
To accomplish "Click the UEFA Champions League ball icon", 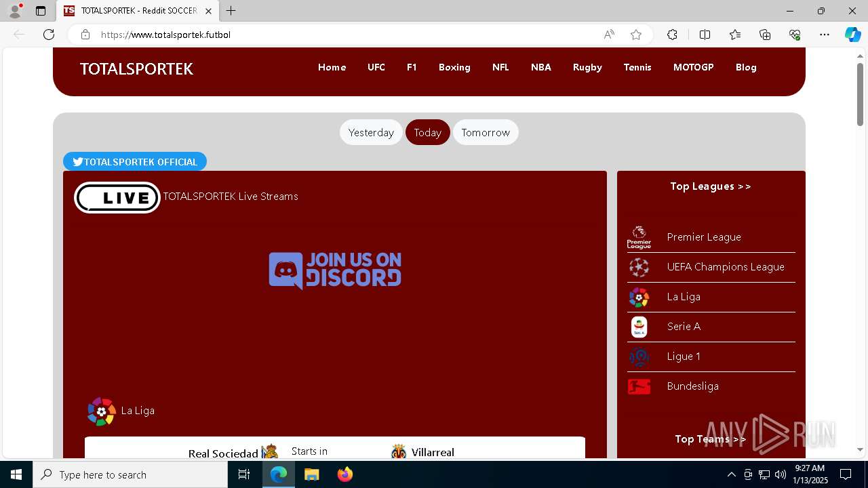I will [639, 267].
